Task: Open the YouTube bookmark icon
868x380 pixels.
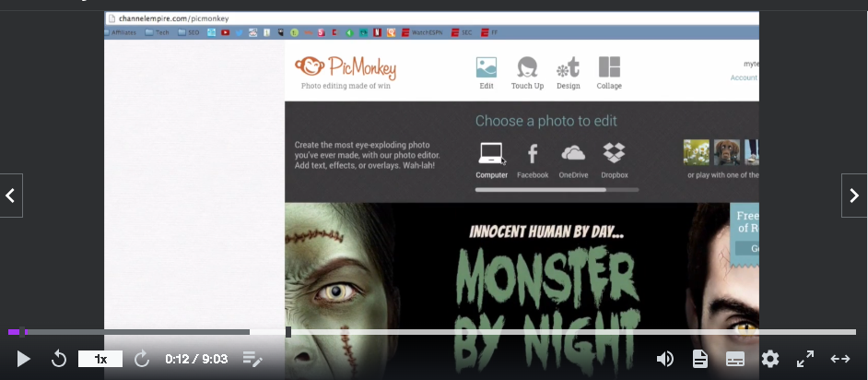Action: pos(226,32)
